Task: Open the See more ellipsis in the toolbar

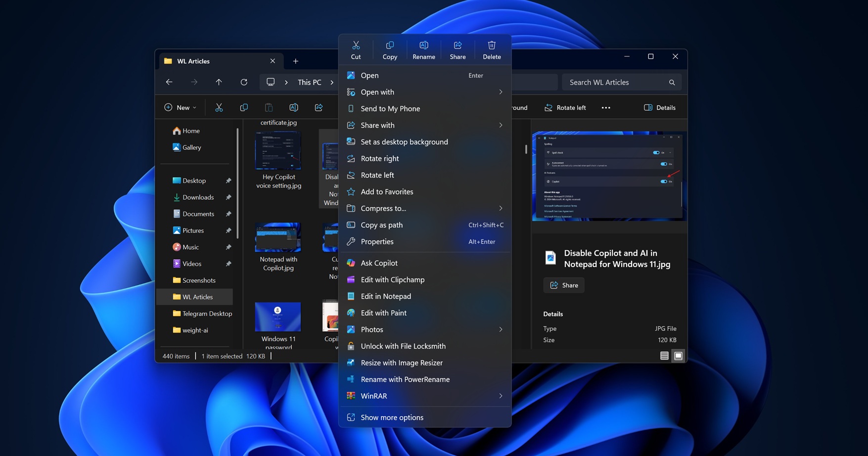Action: coord(605,107)
